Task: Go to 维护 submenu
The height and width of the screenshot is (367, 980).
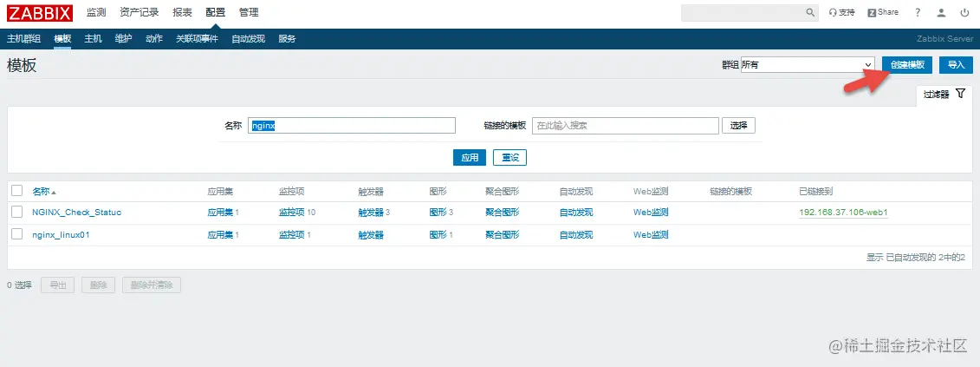Action: coord(124,39)
